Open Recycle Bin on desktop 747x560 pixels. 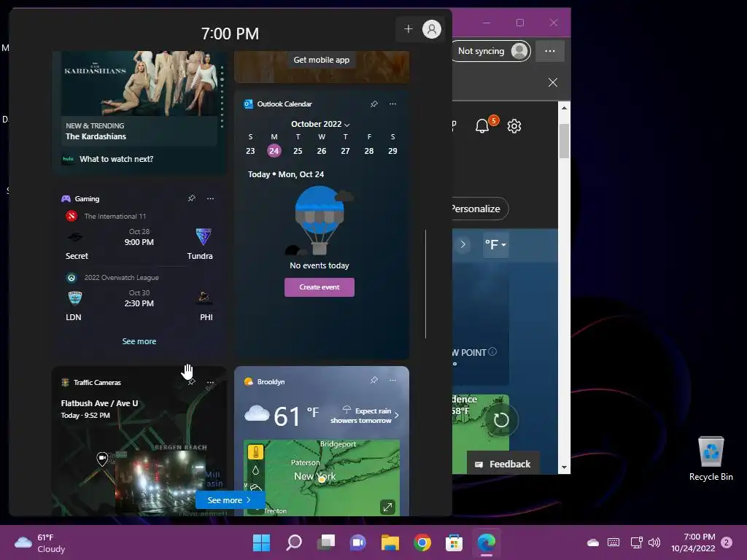pyautogui.click(x=711, y=459)
